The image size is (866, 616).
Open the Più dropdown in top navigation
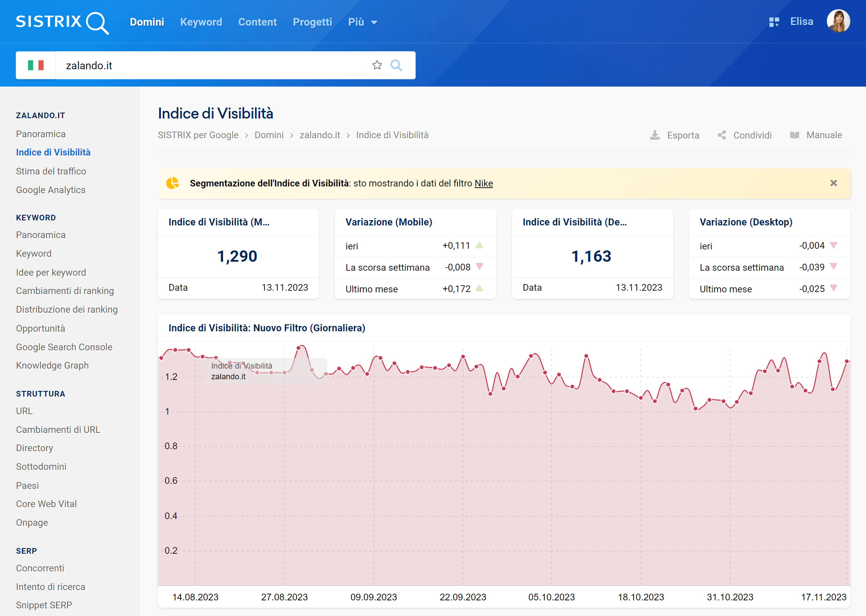coord(363,22)
